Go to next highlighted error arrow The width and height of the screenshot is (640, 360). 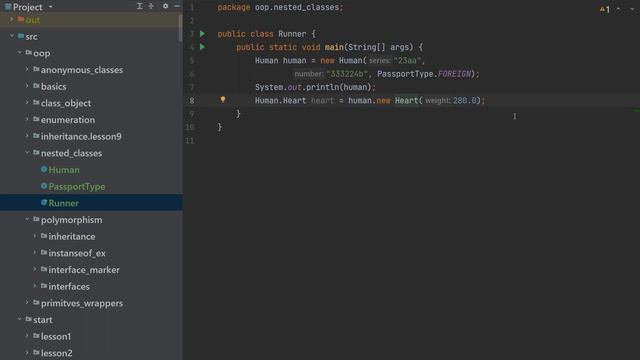pos(632,9)
